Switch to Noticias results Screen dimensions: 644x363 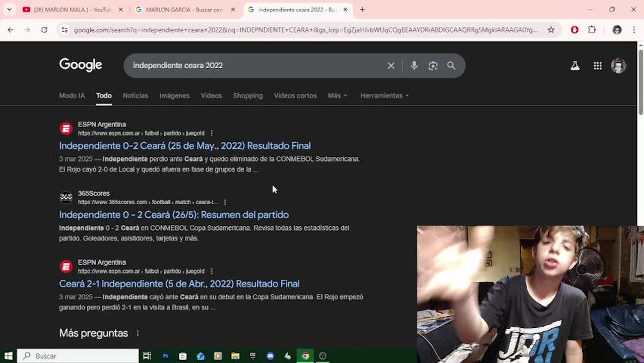point(136,95)
